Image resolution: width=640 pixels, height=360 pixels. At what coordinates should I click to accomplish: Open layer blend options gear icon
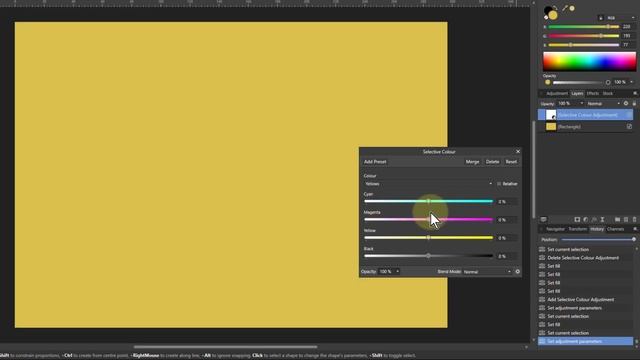tap(626, 104)
